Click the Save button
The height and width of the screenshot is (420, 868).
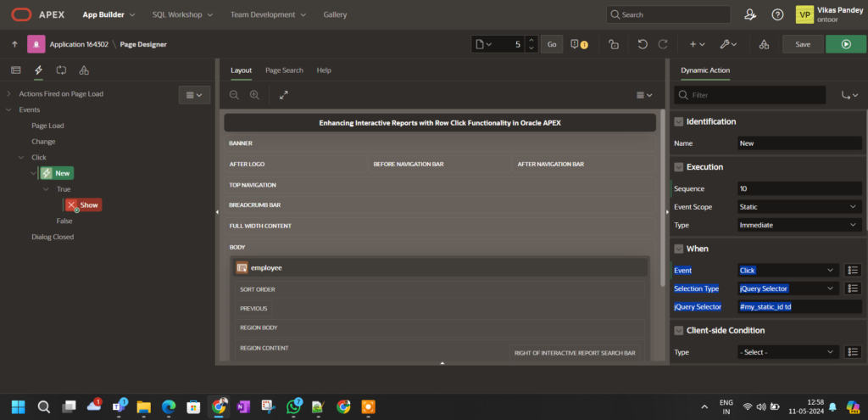click(x=802, y=44)
